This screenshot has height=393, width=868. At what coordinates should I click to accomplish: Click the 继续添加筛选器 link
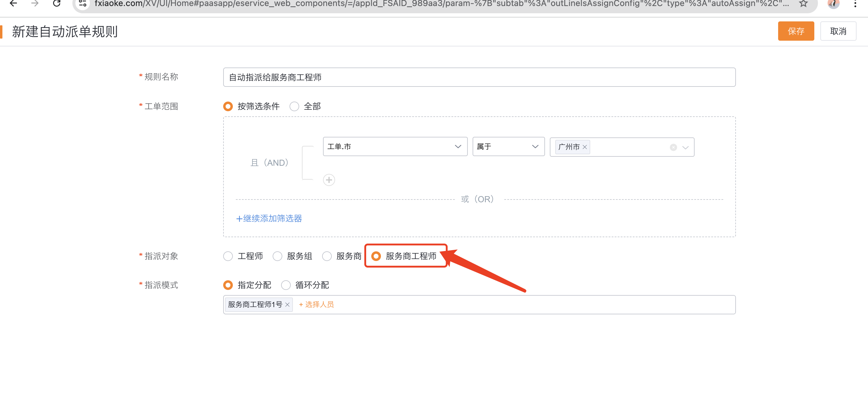point(269,219)
